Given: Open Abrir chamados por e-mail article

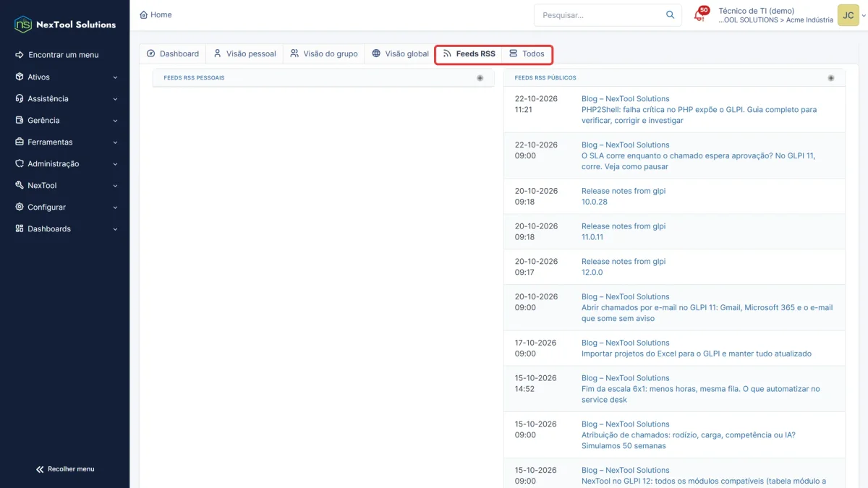Looking at the screenshot, I should click(707, 313).
